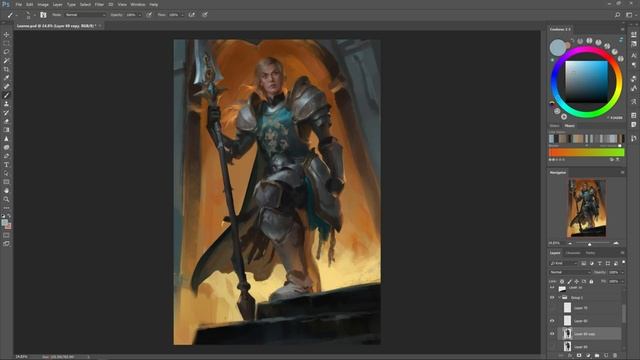Select the Rectangular Marquee tool
Image resolution: width=640 pixels, height=360 pixels.
tap(6, 43)
